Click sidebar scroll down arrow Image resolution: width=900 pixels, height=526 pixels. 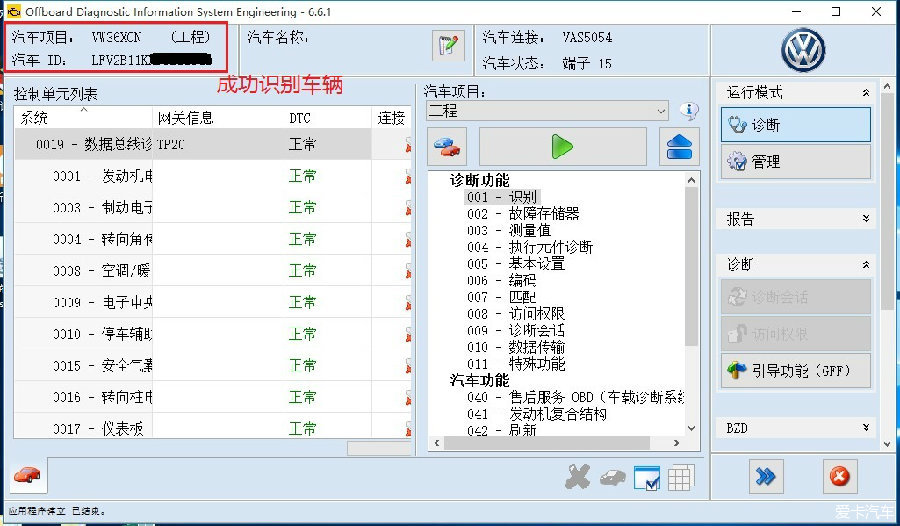(x=887, y=444)
